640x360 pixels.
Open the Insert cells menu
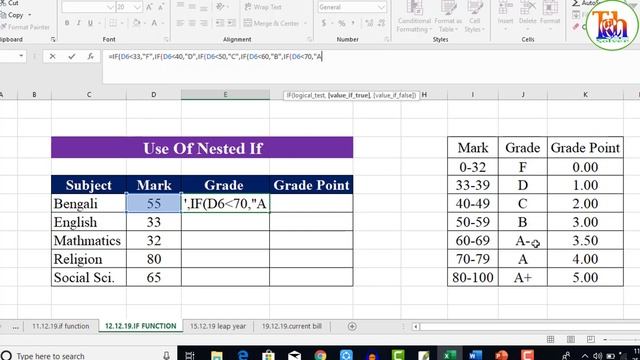click(x=505, y=17)
